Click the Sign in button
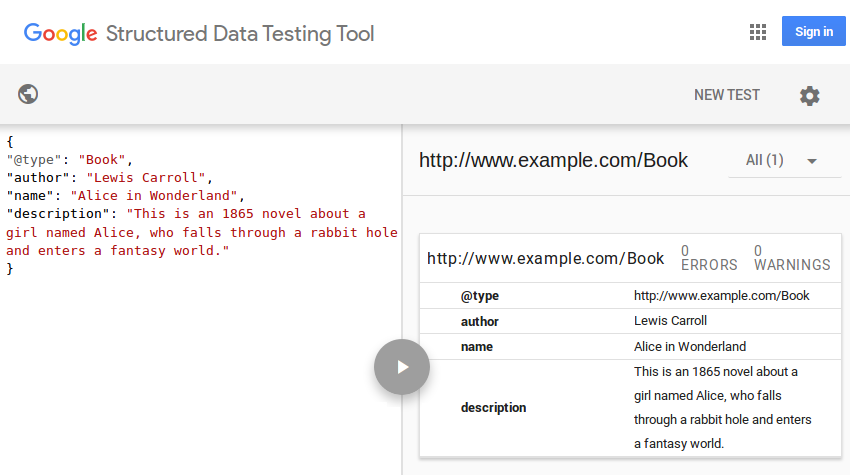The width and height of the screenshot is (850, 475). tap(814, 31)
